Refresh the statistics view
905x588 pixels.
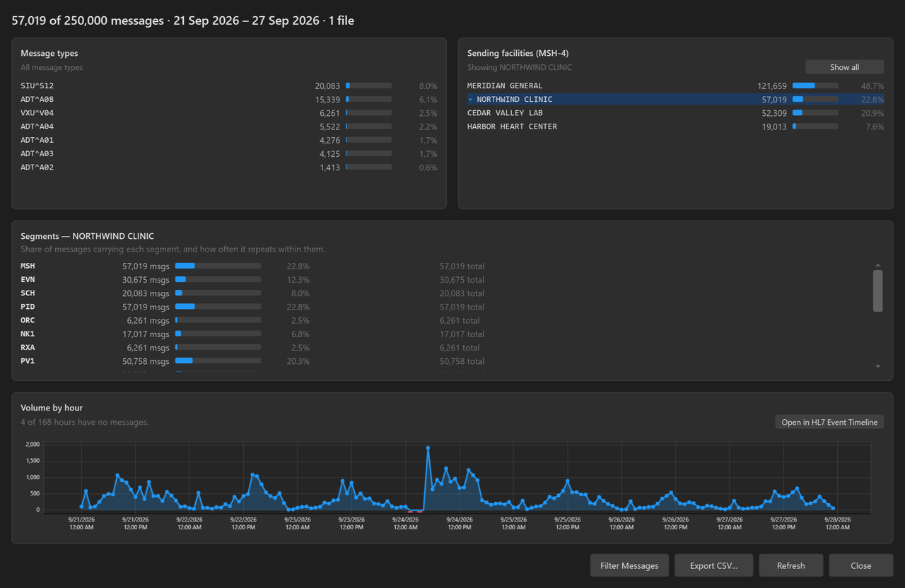[x=790, y=565]
